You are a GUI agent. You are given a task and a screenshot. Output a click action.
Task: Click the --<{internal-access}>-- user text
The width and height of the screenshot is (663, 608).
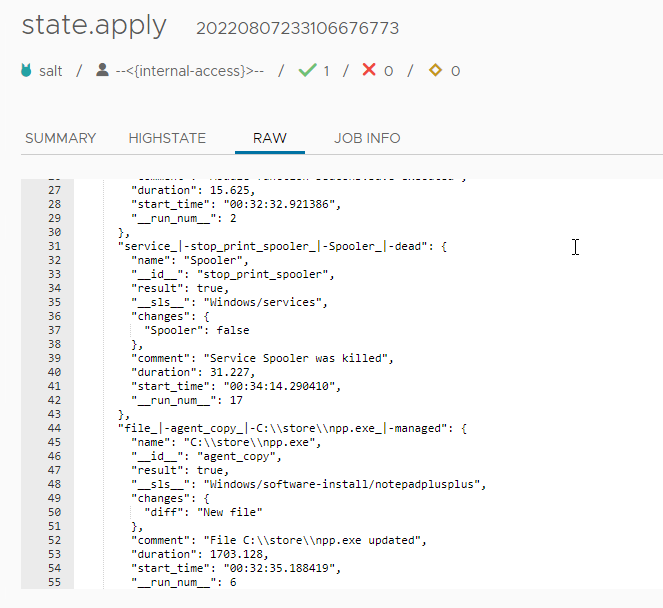pyautogui.click(x=189, y=71)
